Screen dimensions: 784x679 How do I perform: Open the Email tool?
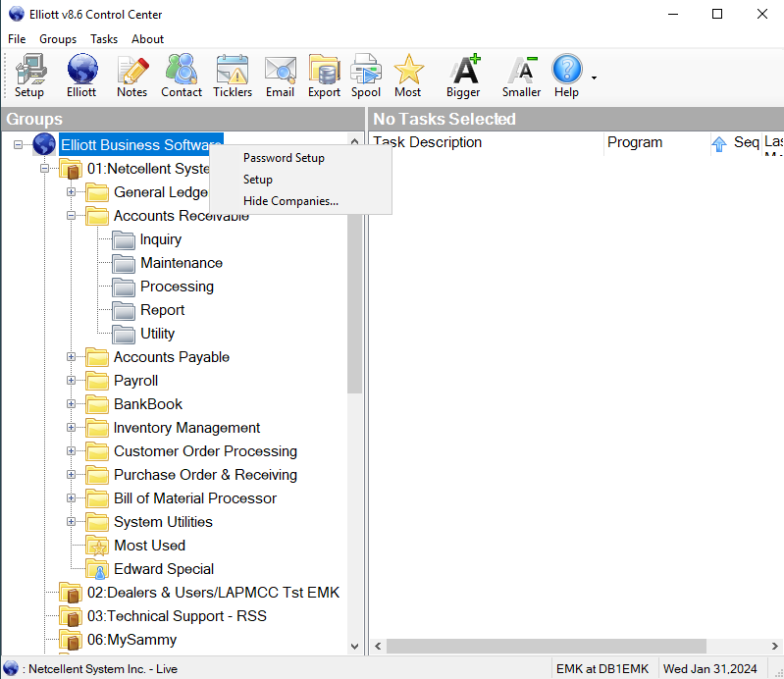[x=280, y=76]
